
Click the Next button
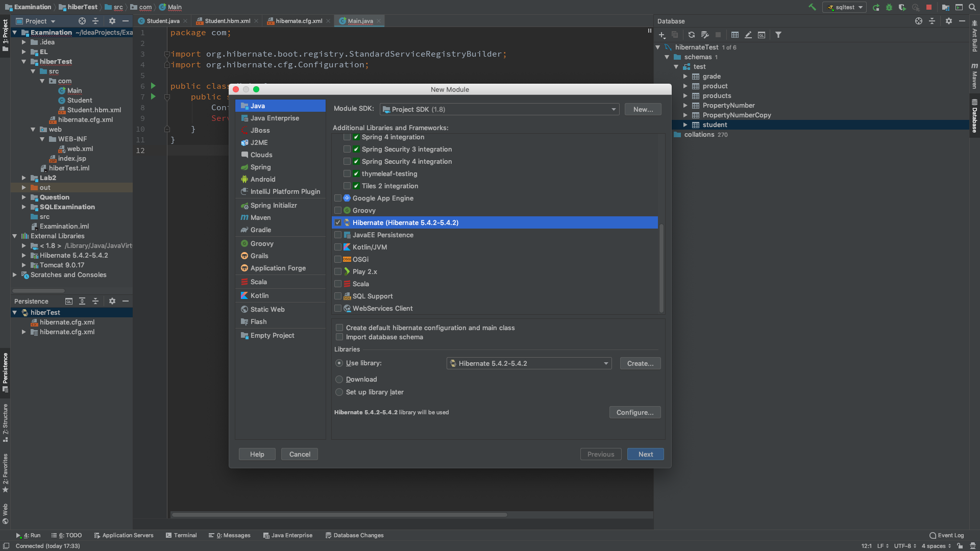[645, 454]
